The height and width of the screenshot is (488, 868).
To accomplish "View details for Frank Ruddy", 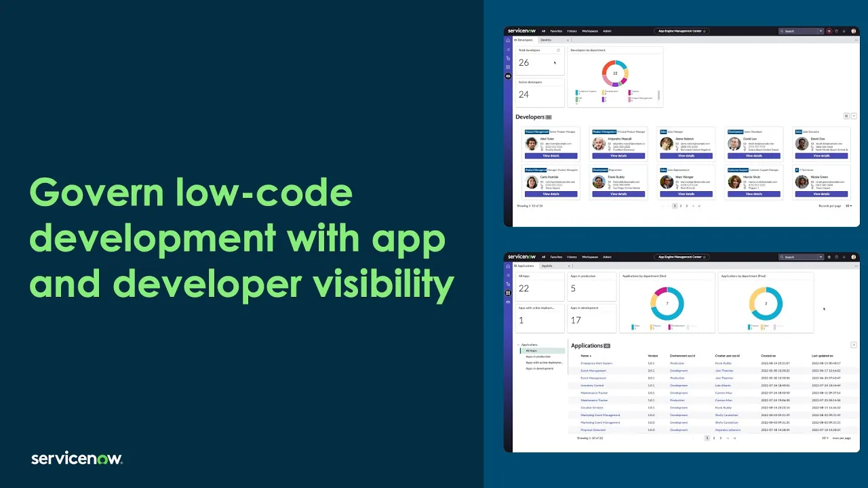I will (618, 194).
